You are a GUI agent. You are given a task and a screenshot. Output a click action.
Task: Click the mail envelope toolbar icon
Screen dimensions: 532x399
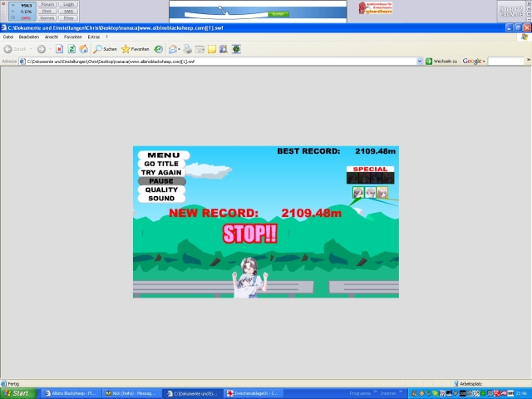click(173, 49)
